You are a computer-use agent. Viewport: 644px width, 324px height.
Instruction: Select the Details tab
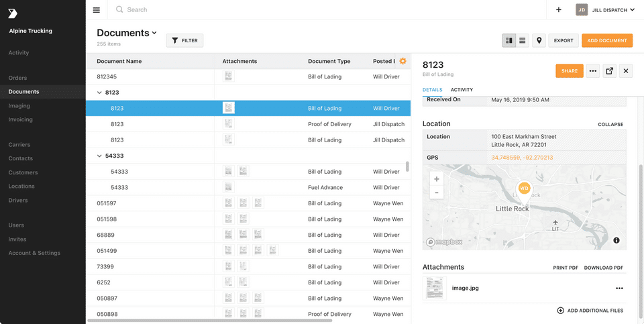coord(433,89)
